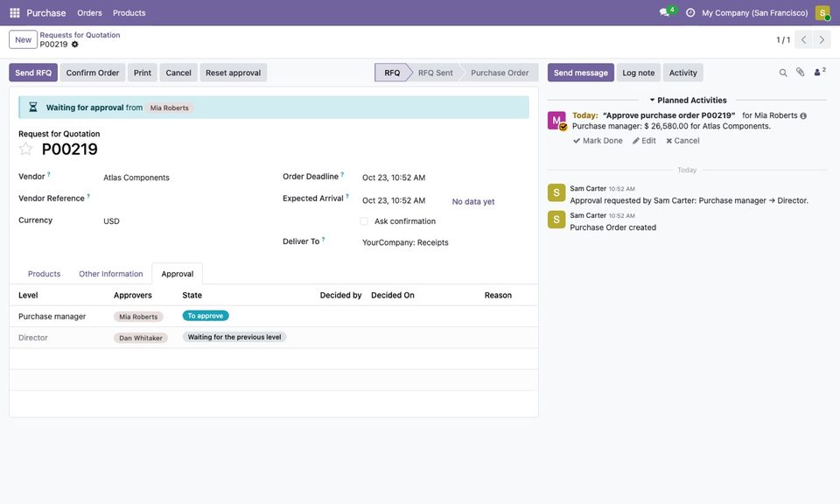The width and height of the screenshot is (840, 504).
Task: Open the activities clock icon
Action: pos(690,13)
